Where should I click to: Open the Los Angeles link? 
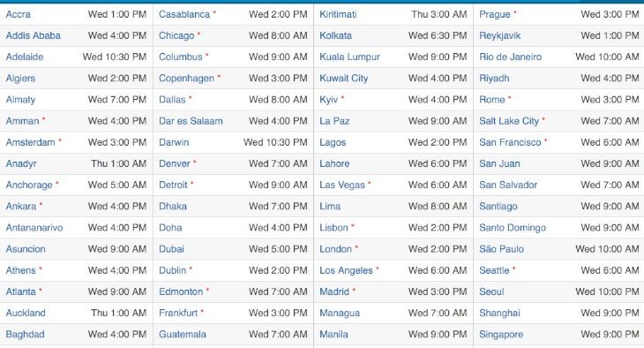pos(346,270)
